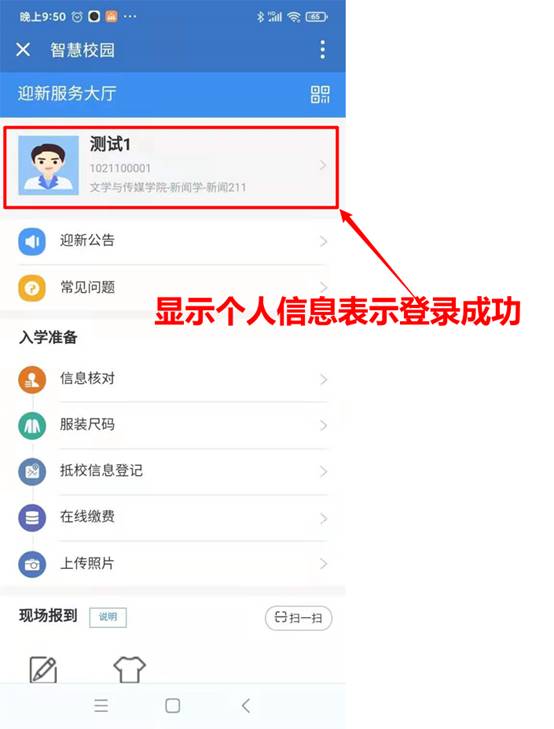Tap the Android home navigation button
This screenshot has width=554, height=729.
coord(172,705)
